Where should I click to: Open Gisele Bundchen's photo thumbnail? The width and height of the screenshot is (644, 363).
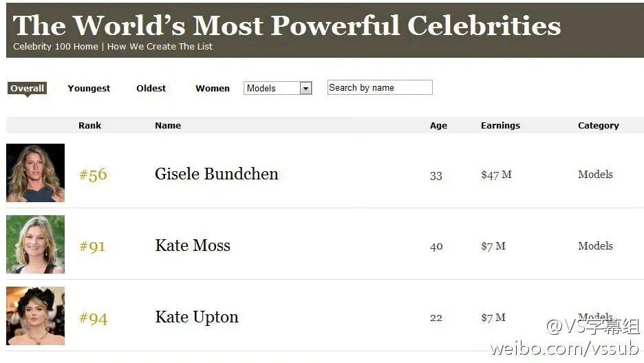coord(35,173)
